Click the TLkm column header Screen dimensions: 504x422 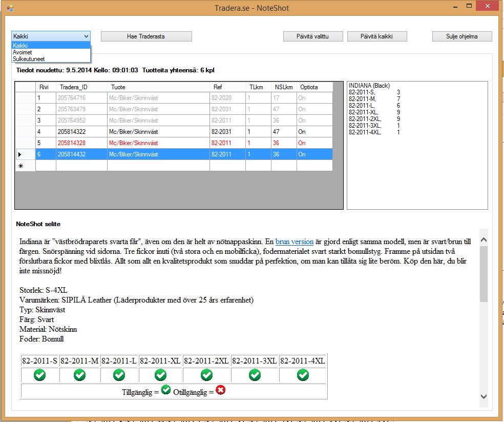tap(258, 87)
